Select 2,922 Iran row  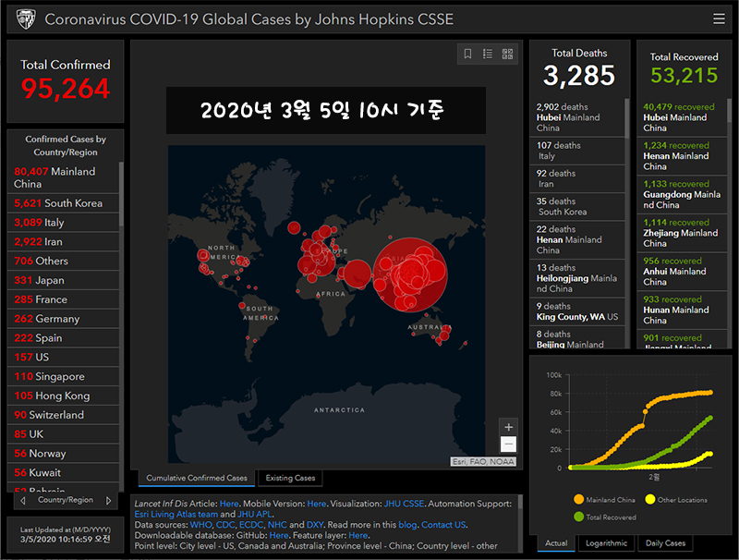63,242
